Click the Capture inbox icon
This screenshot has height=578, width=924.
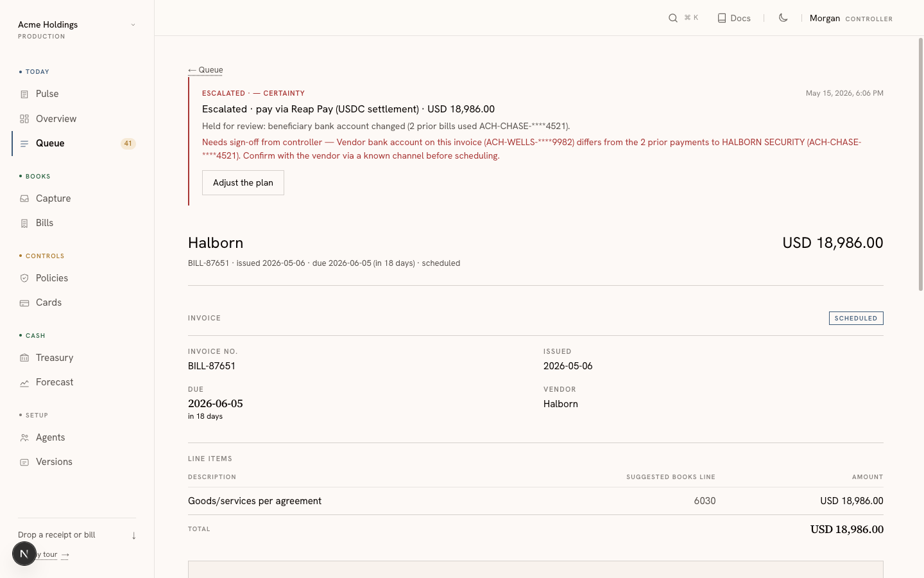coord(24,199)
